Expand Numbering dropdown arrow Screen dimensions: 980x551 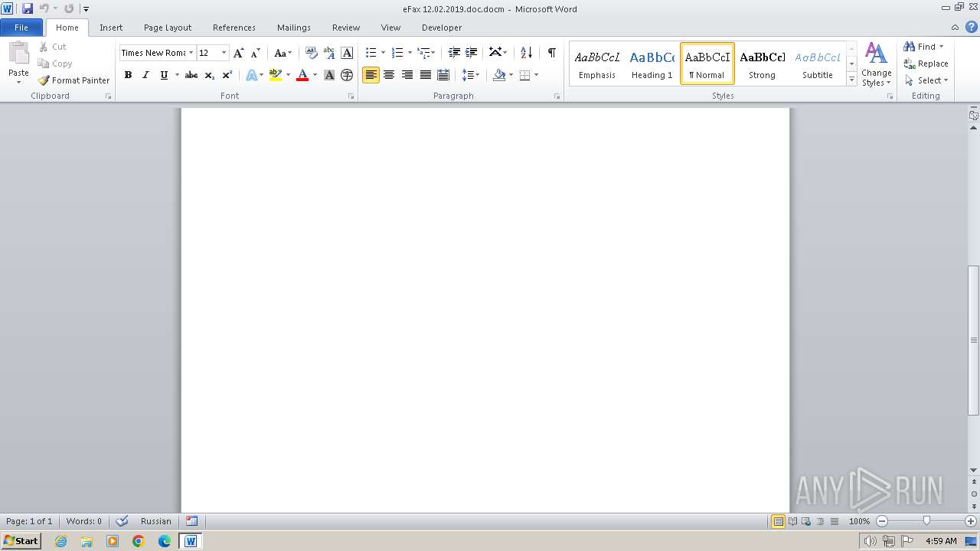(x=410, y=53)
